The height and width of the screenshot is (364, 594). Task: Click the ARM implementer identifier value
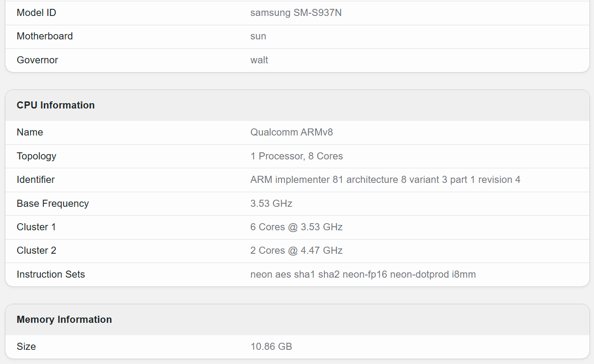coord(385,180)
